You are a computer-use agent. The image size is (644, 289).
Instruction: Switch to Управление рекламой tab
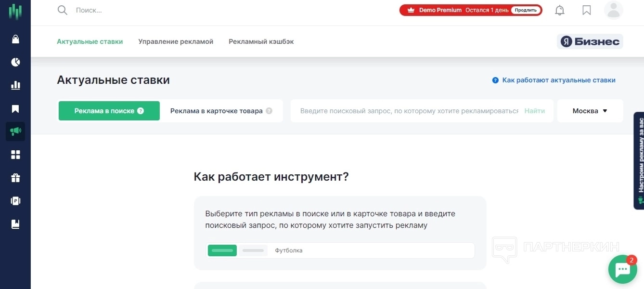[176, 41]
